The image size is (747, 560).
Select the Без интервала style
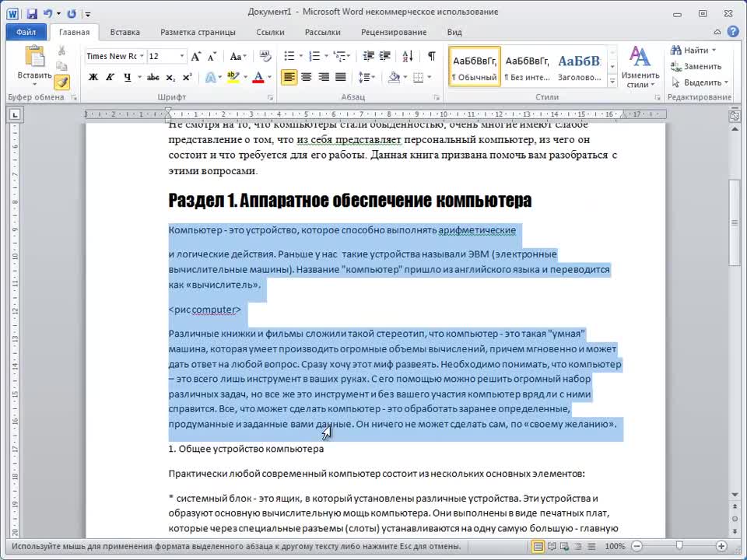[527, 67]
